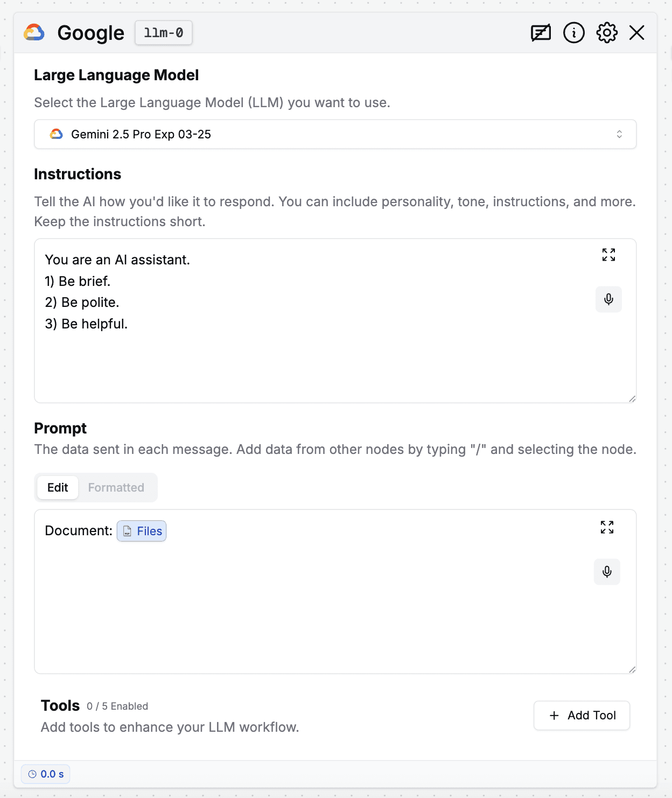Click the Instructions box resize handle
The width and height of the screenshot is (672, 798).
[x=632, y=398]
